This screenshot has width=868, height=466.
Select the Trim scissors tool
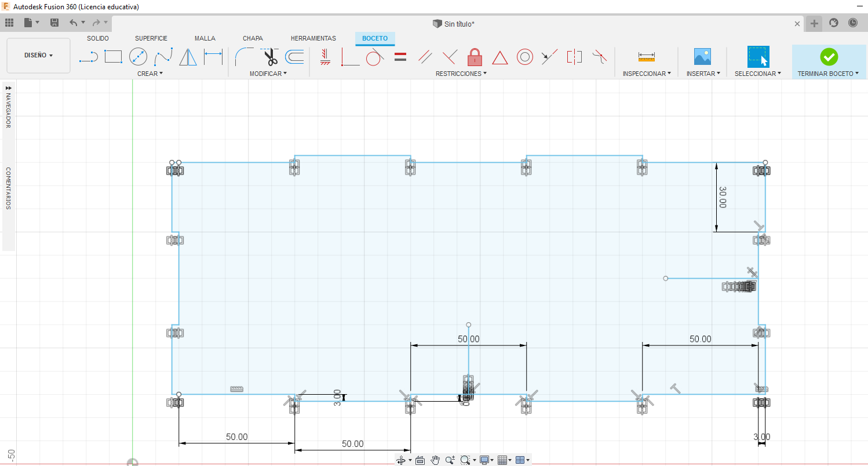coord(269,57)
